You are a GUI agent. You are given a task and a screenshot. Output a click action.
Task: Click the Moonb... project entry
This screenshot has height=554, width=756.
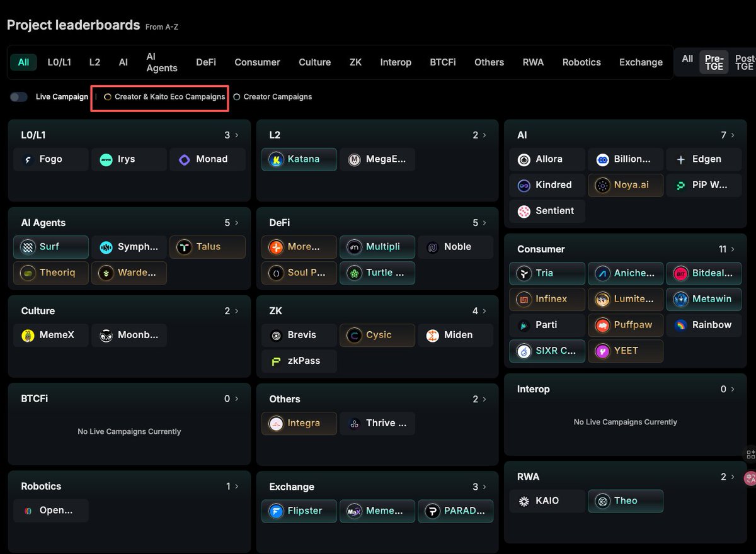[x=129, y=336]
